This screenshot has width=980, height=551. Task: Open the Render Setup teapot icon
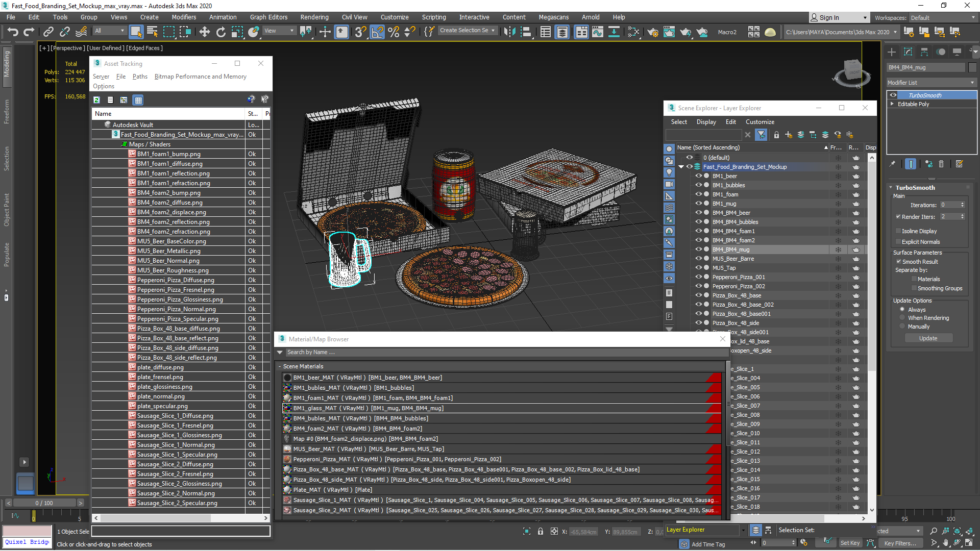coord(652,32)
